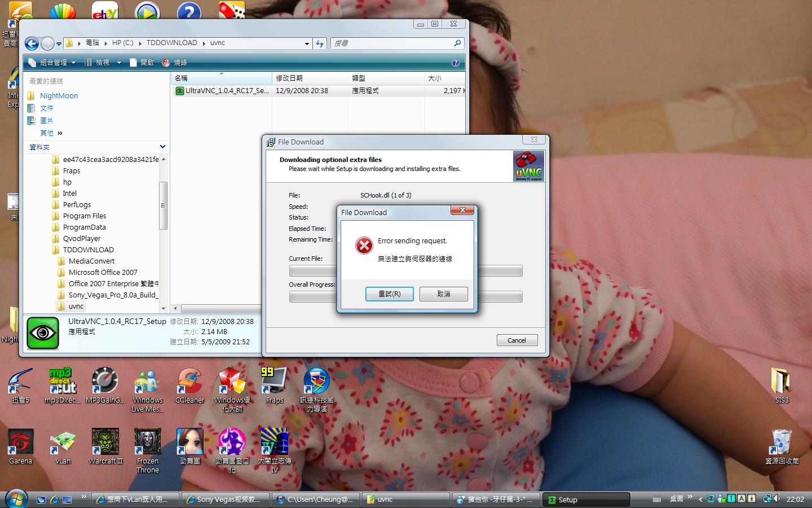The image size is (812, 508).
Task: Open the 組合管理 organize dropdown menu
Action: pyautogui.click(x=52, y=63)
